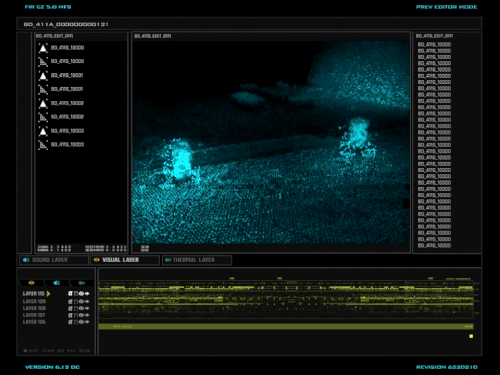Select the LAYER 107 label

point(34,315)
